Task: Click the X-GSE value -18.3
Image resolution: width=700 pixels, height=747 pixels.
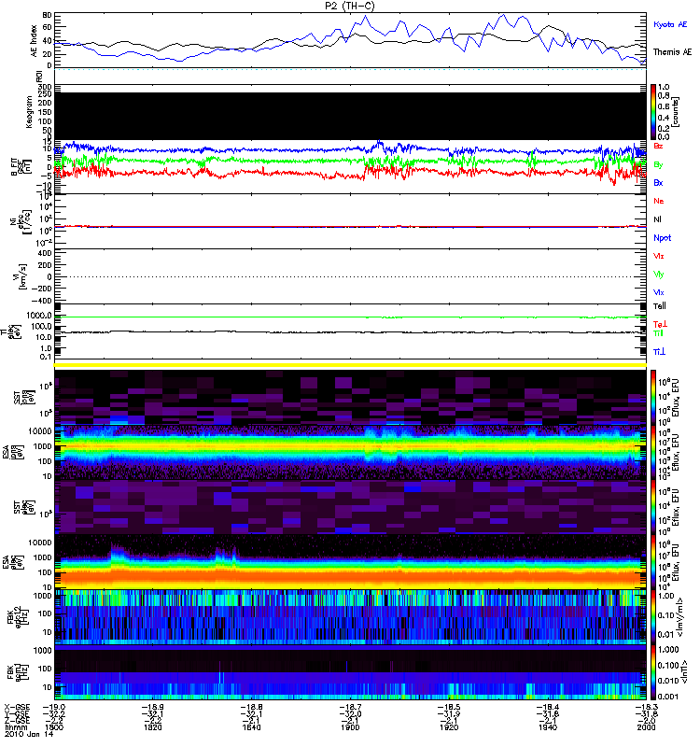Action: 646,708
